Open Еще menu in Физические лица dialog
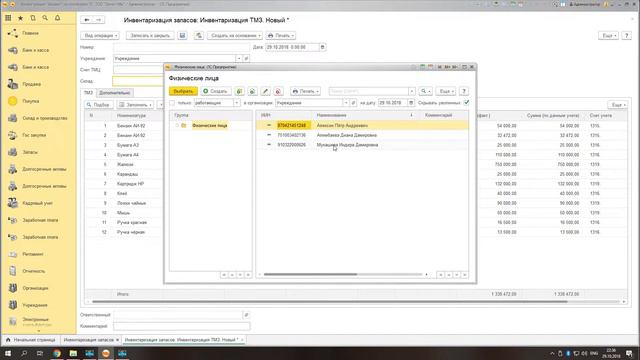This screenshot has height=360, width=640. tap(446, 91)
